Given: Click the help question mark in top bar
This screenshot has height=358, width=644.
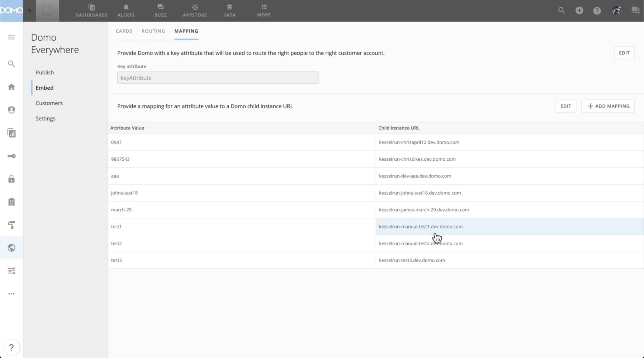Looking at the screenshot, I should point(597,11).
